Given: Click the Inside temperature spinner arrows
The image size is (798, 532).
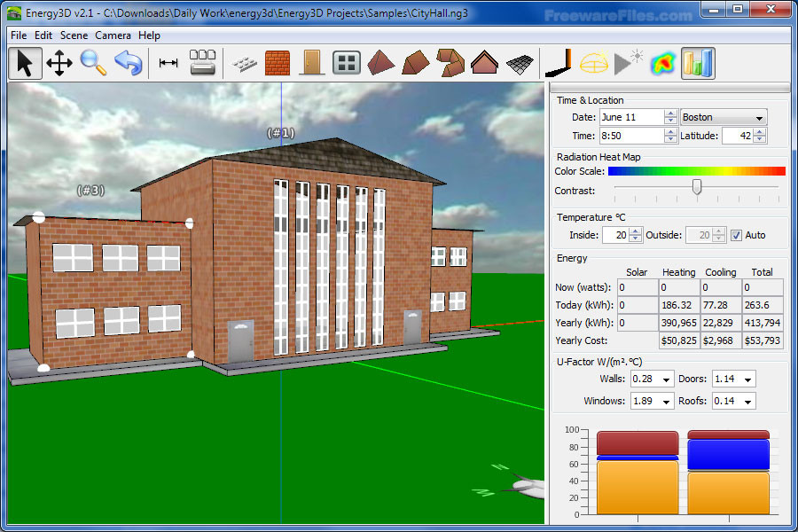Looking at the screenshot, I should pos(635,235).
